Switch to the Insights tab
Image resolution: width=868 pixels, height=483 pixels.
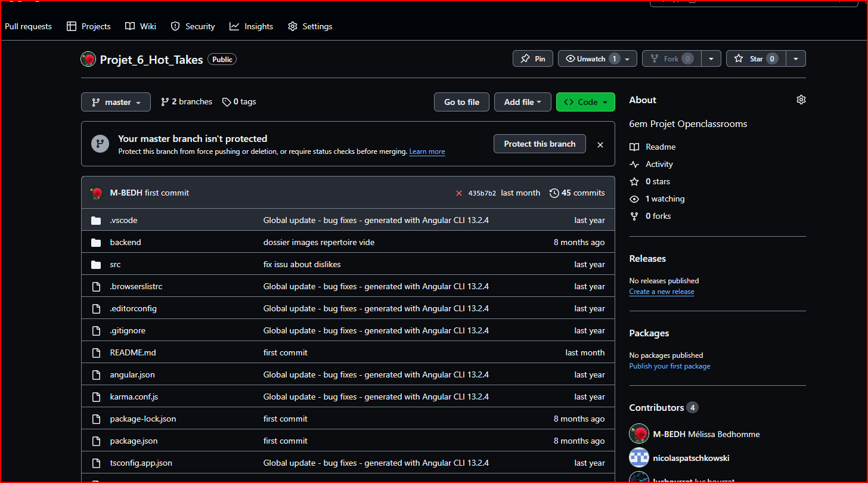[252, 26]
